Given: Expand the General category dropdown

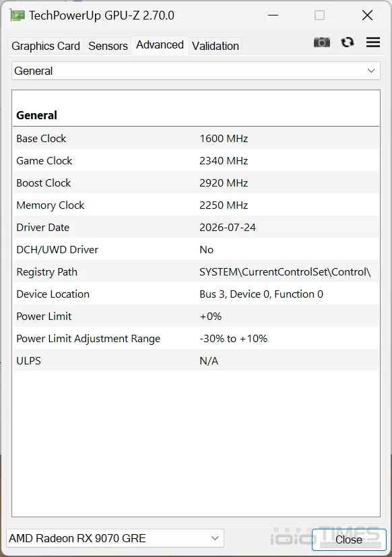Looking at the screenshot, I should click(x=196, y=71).
